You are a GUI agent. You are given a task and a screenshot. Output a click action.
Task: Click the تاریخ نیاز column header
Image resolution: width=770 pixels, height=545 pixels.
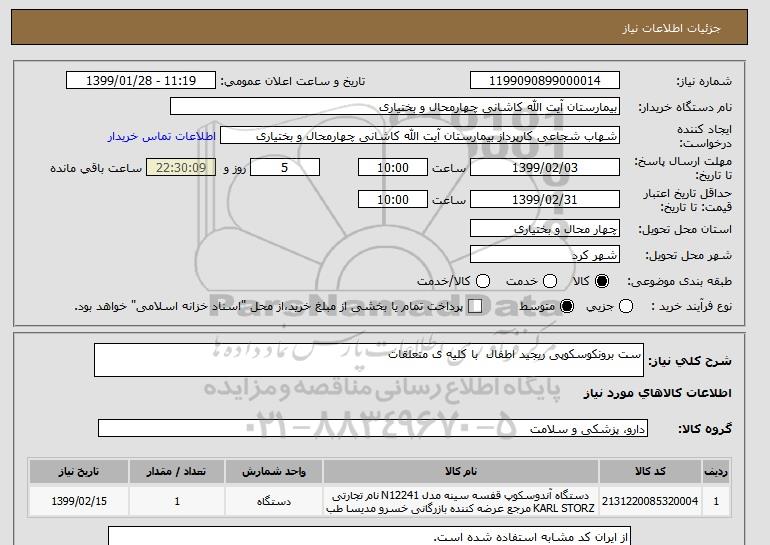point(79,471)
